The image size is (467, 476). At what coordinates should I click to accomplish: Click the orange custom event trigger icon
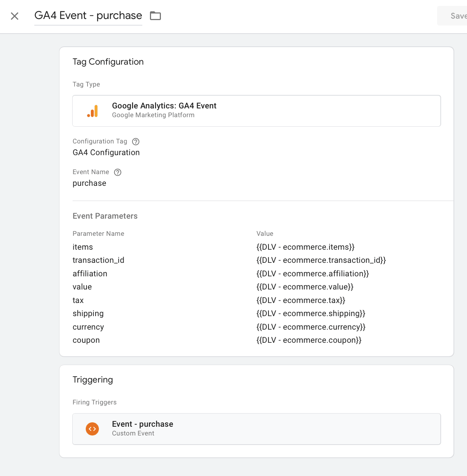coord(92,429)
